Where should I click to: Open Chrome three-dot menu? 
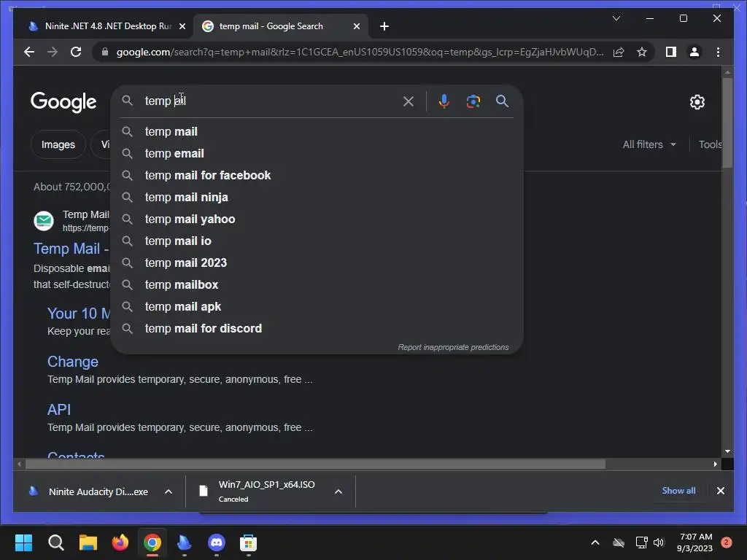[718, 52]
